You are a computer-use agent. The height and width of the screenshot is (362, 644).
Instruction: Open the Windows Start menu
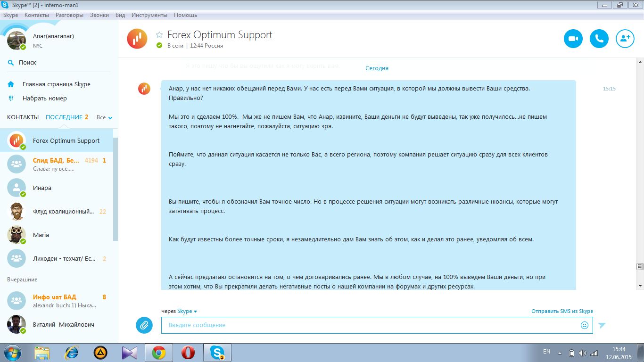coord(12,353)
